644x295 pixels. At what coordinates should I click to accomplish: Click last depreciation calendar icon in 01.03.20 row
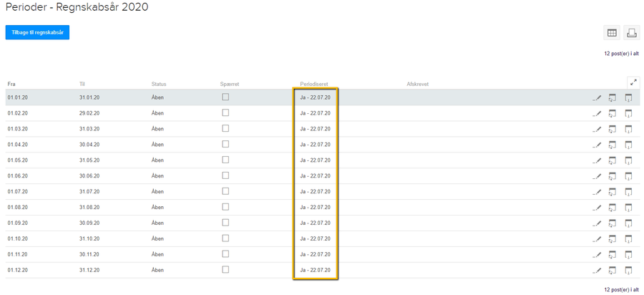[628, 129]
